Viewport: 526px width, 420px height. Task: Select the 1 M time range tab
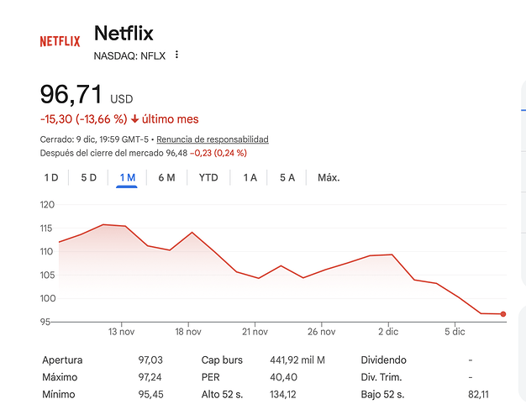pos(128,177)
